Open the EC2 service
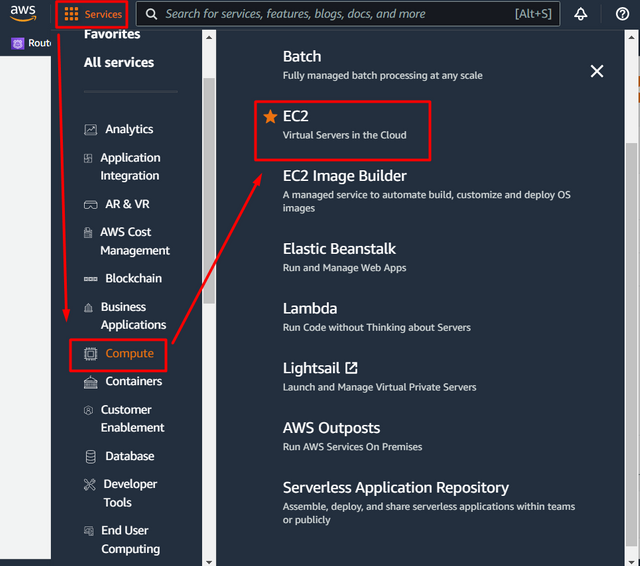 (x=296, y=116)
